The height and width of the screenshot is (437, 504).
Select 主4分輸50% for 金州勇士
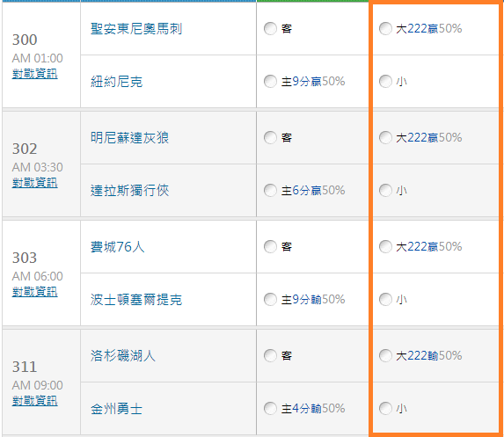tap(270, 408)
